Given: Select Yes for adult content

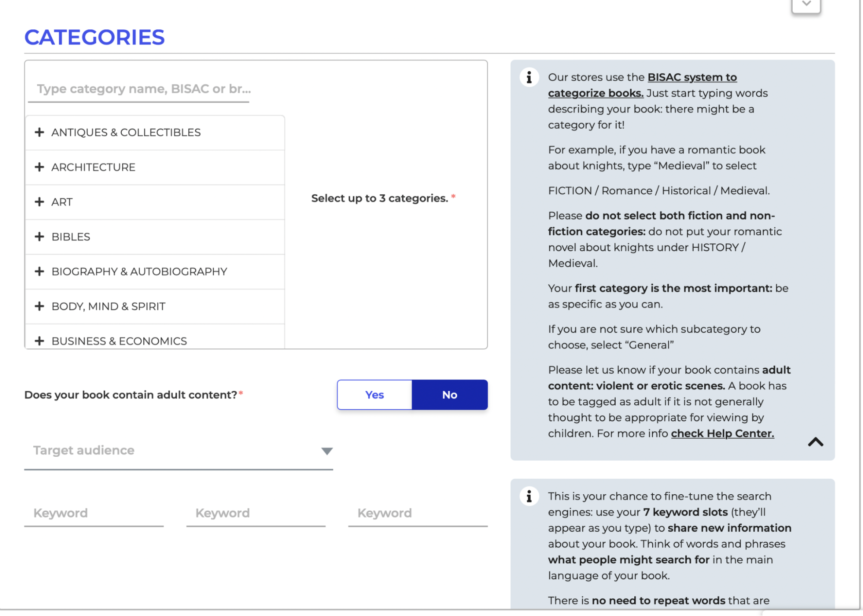Looking at the screenshot, I should pos(374,394).
